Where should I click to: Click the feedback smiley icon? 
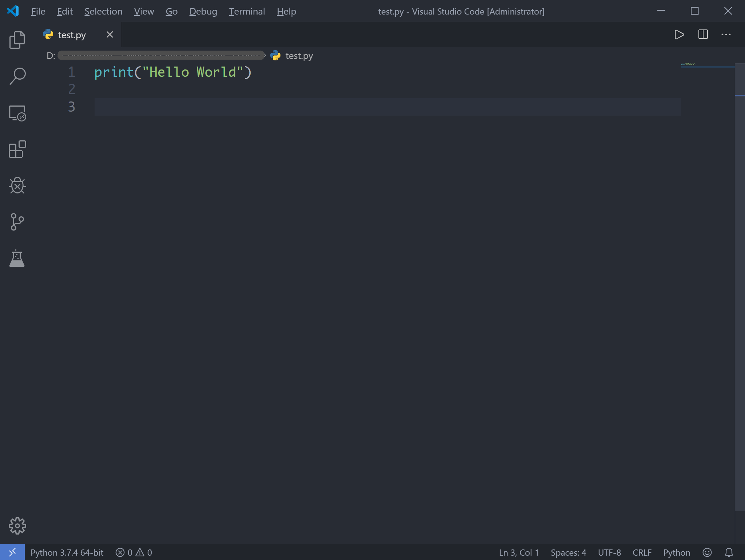(707, 552)
